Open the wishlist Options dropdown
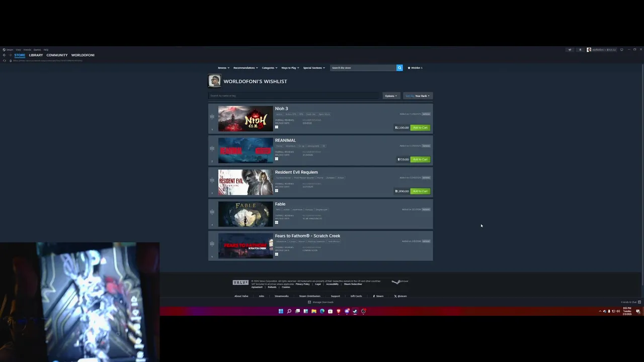The height and width of the screenshot is (362, 644). tap(391, 96)
